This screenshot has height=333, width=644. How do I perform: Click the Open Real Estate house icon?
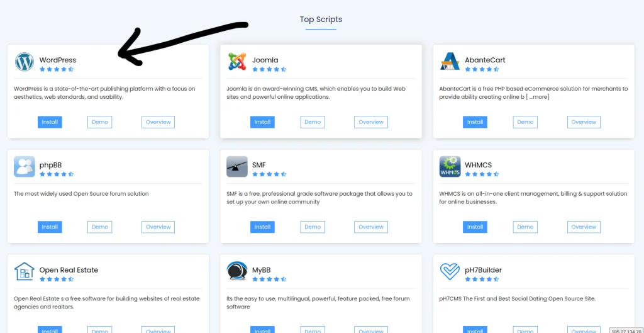pos(25,271)
